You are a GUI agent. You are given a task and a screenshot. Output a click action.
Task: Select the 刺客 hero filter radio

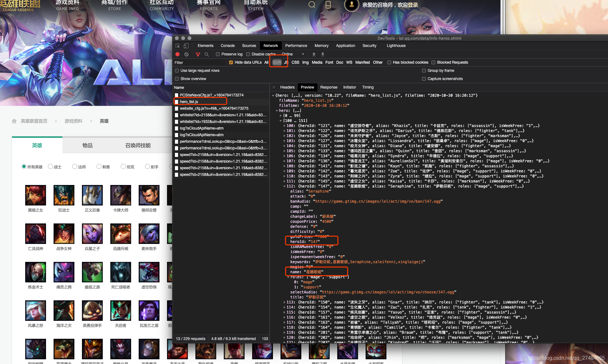coord(99,166)
